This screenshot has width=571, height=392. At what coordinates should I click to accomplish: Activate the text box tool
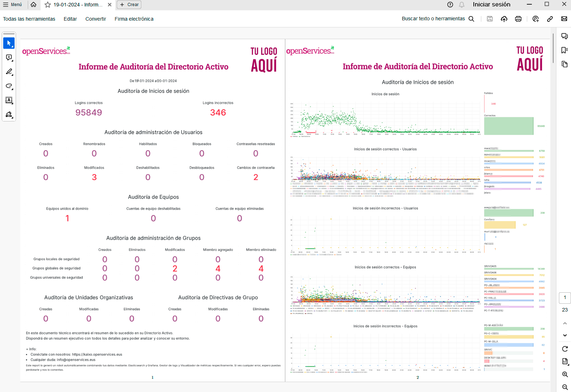[9, 100]
